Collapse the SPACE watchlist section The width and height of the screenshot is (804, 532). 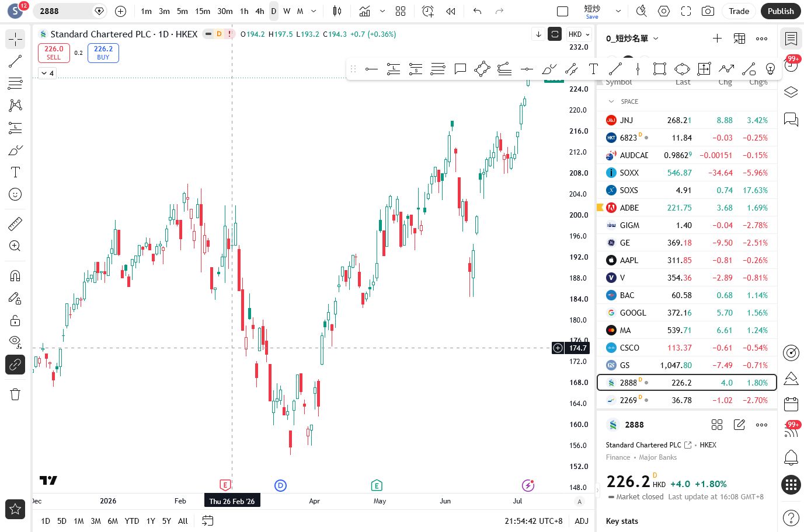tap(611, 101)
